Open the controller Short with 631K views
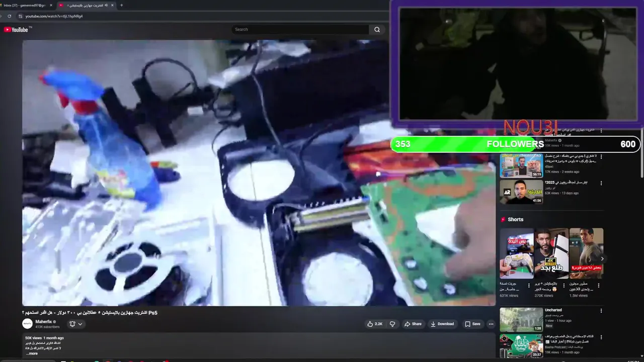Image resolution: width=644 pixels, height=362 pixels. click(517, 253)
